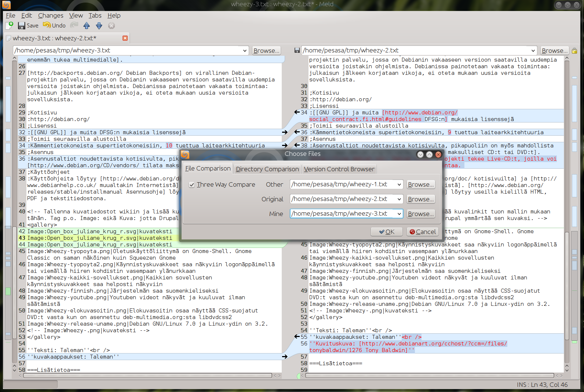Click Browse beside the left pane path

(x=266, y=51)
